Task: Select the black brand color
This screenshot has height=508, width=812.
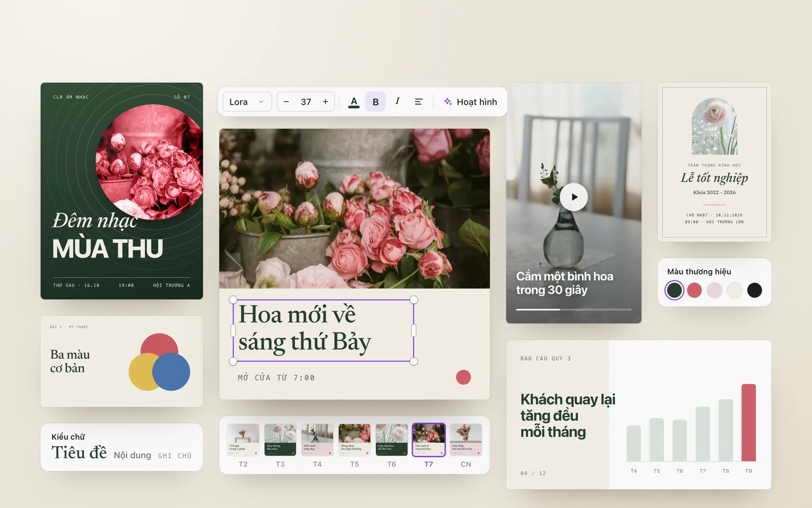Action: coord(754,290)
